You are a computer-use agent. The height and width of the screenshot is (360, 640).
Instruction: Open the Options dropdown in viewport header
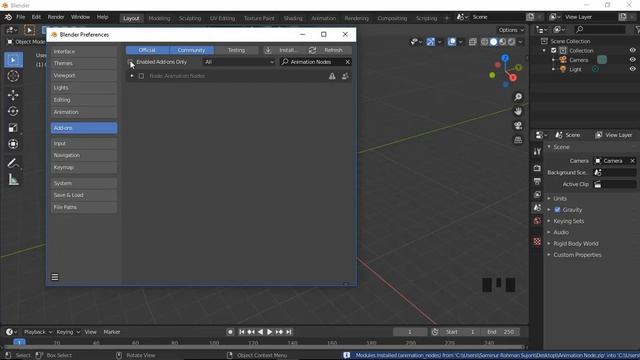point(511,30)
